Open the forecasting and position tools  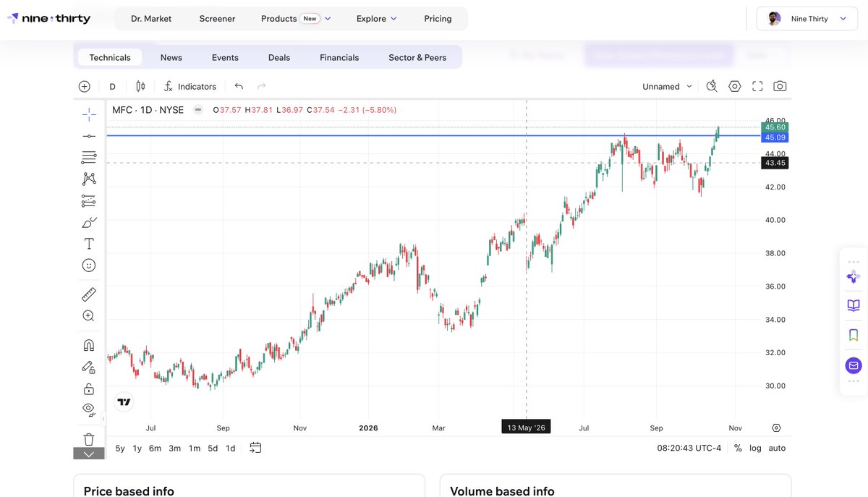[x=89, y=200]
